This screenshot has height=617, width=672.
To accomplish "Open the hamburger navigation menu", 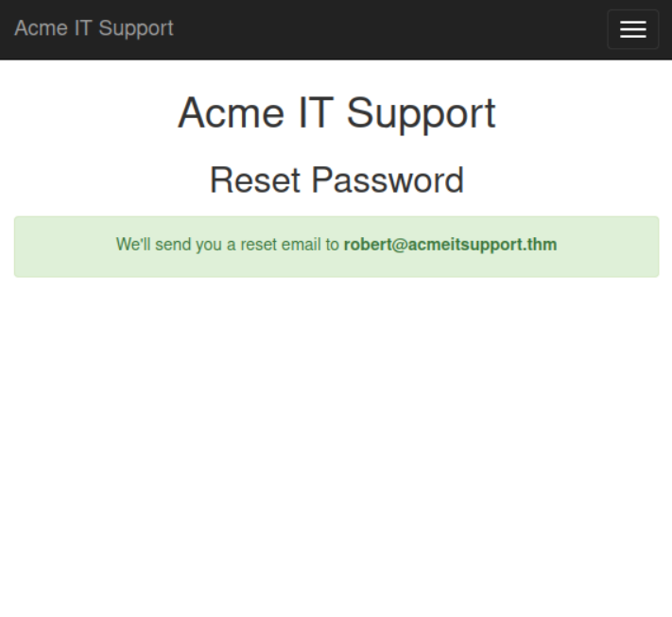I will coord(632,29).
